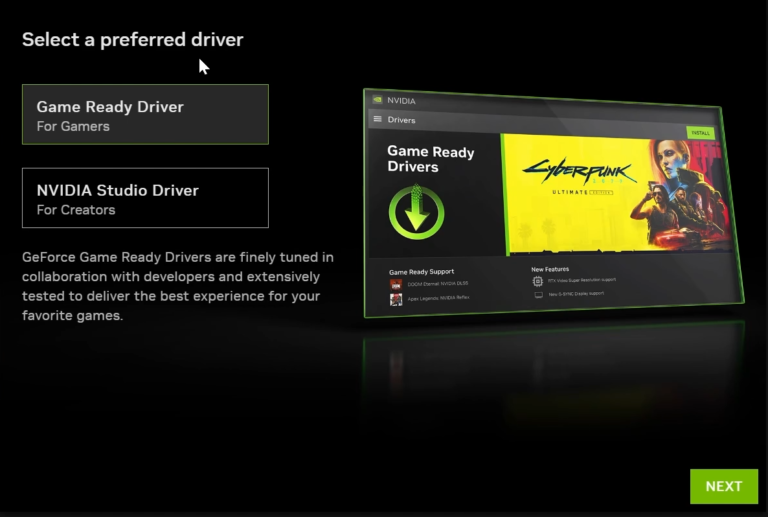Click the green download arrow circle icon
This screenshot has height=517, width=768.
pos(416,211)
